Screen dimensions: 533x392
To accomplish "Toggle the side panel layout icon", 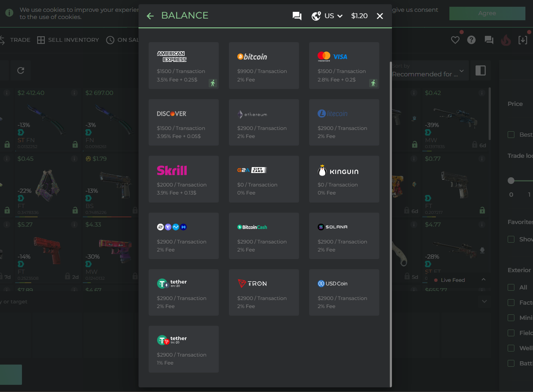I will click(x=481, y=70).
